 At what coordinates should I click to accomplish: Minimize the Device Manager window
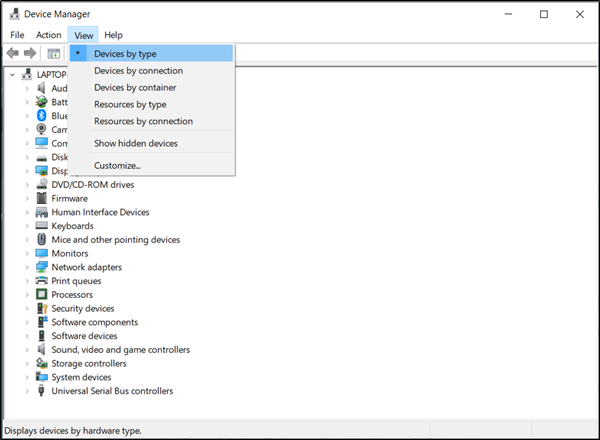(508, 14)
